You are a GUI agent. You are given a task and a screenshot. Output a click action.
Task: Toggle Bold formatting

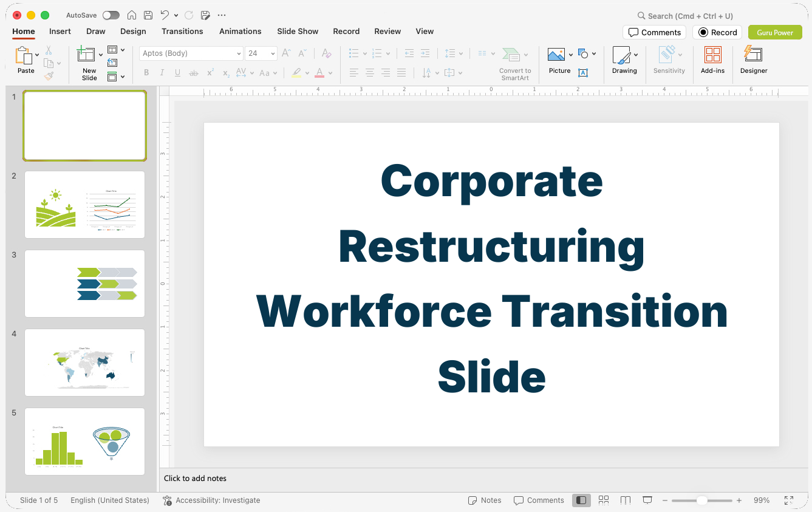click(x=146, y=73)
